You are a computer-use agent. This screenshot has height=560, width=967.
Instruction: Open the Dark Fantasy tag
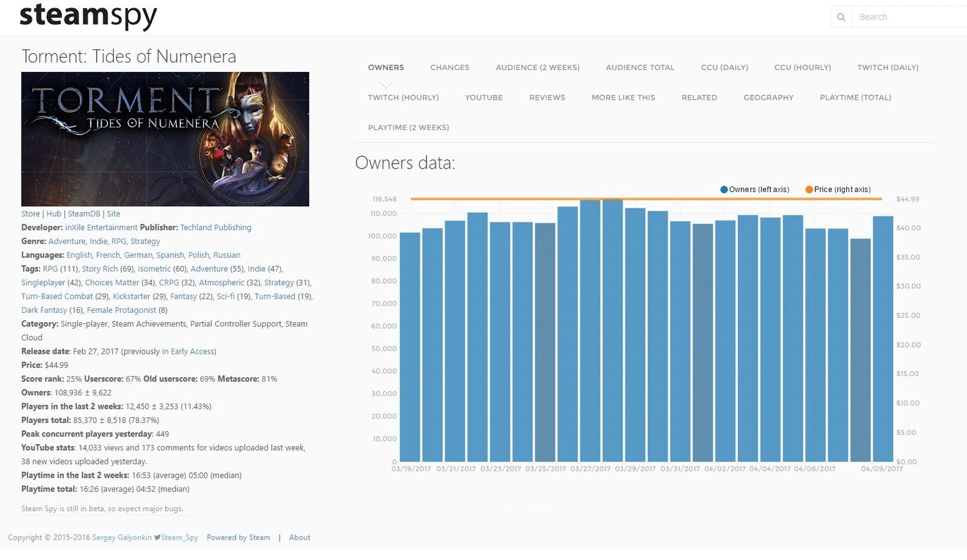(44, 310)
